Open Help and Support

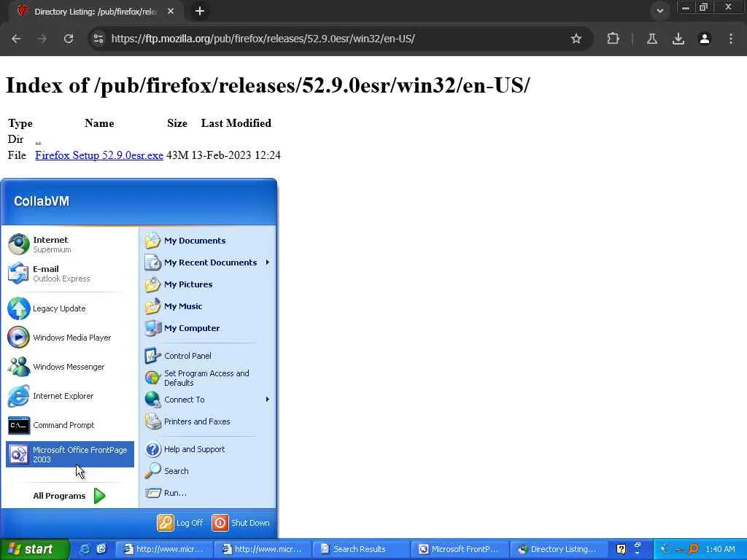coord(208,449)
